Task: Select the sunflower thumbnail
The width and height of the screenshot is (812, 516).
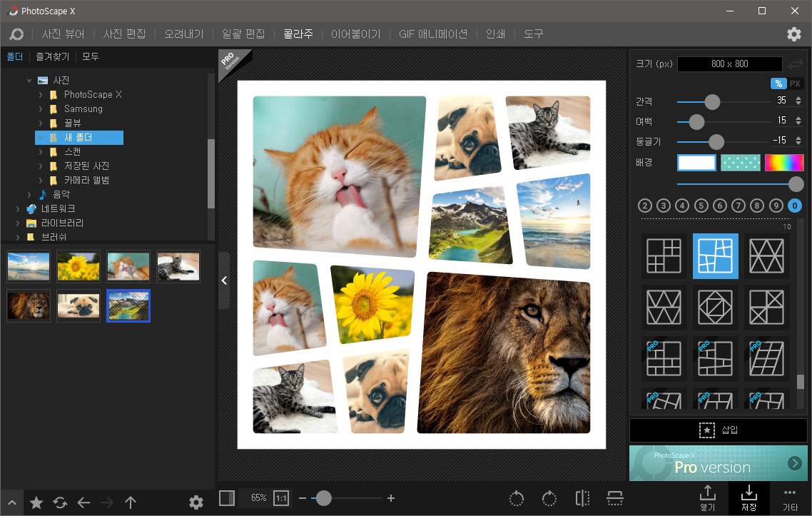Action: pos(78,266)
